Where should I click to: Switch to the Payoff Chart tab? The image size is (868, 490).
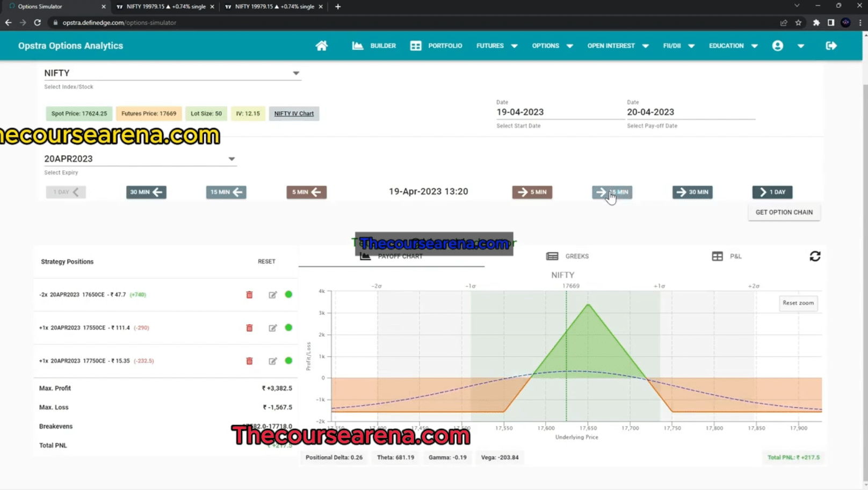(392, 257)
